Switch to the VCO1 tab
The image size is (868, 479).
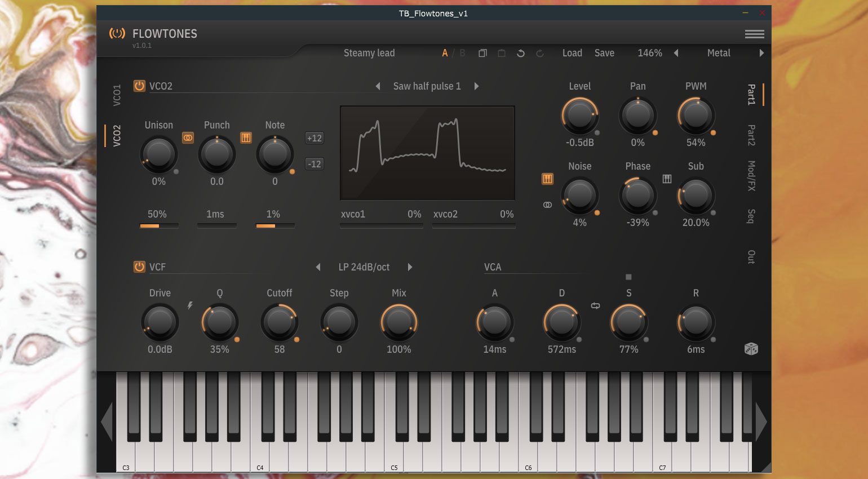coord(117,95)
